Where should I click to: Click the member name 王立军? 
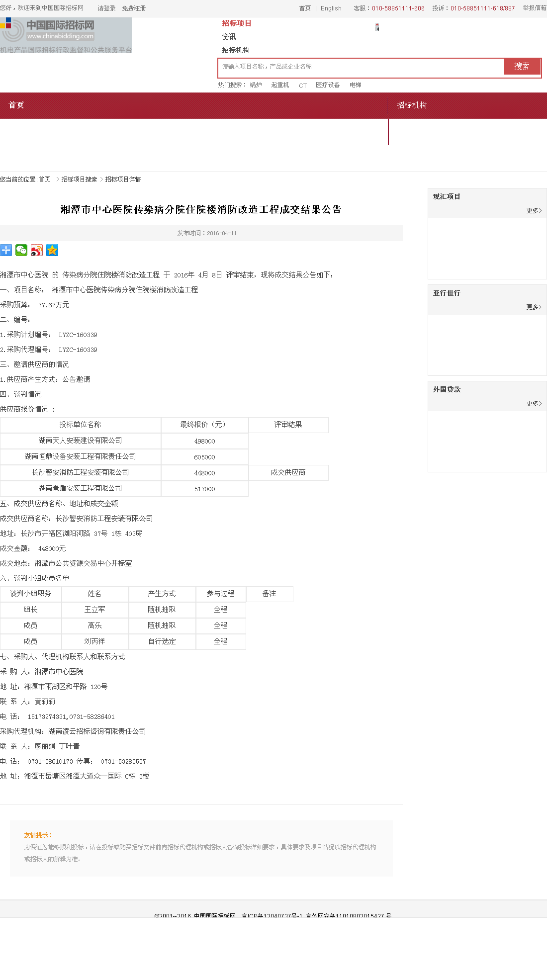95,610
